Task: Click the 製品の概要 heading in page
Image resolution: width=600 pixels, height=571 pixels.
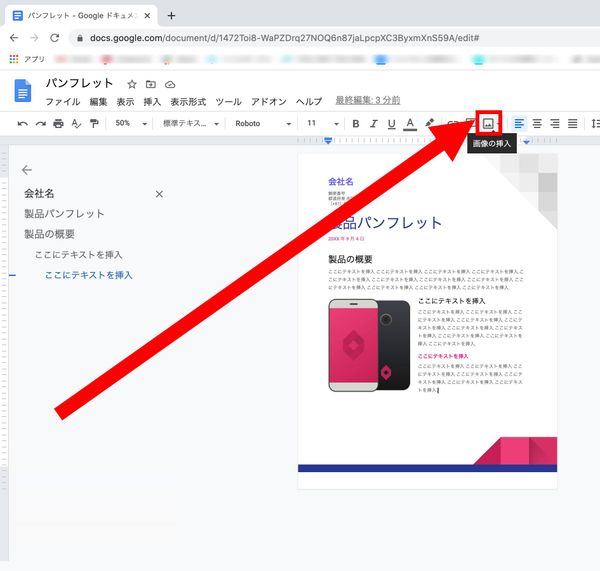Action: point(351,259)
